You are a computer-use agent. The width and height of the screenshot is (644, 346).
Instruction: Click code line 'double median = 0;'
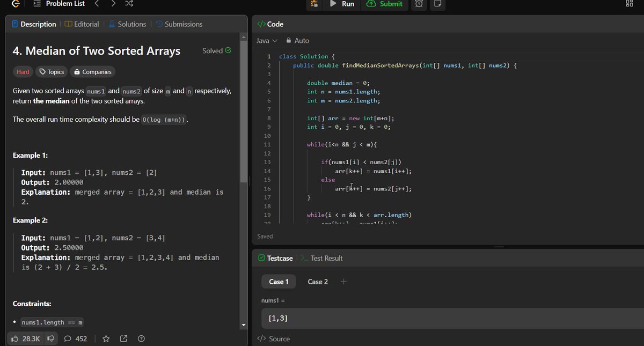point(339,83)
